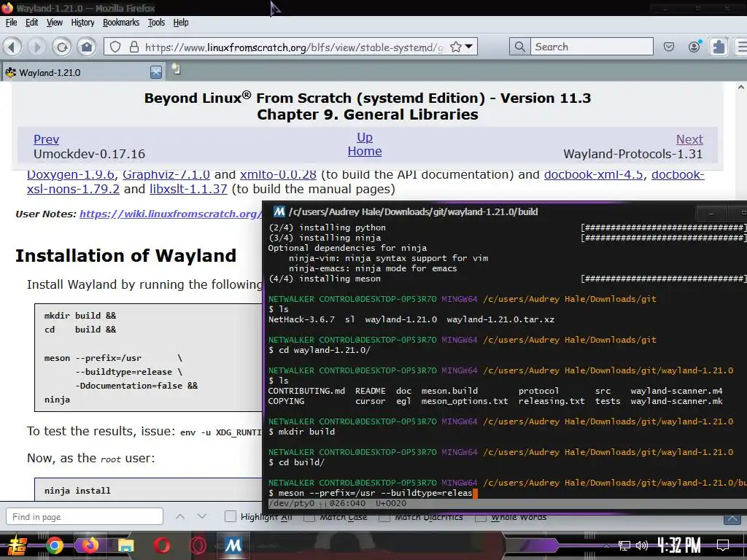The image size is (747, 560).
Task: Open the docbook-xml-4.5 link
Action: click(x=594, y=175)
